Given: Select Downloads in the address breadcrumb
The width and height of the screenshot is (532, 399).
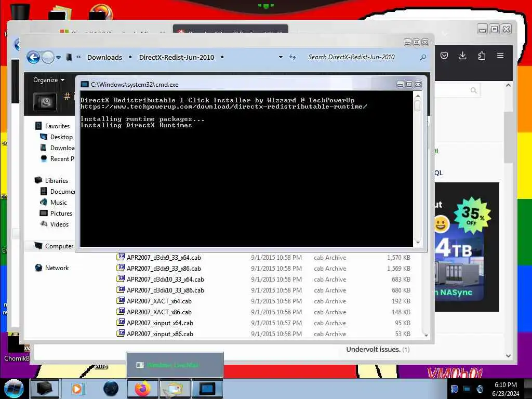Looking at the screenshot, I should click(104, 57).
